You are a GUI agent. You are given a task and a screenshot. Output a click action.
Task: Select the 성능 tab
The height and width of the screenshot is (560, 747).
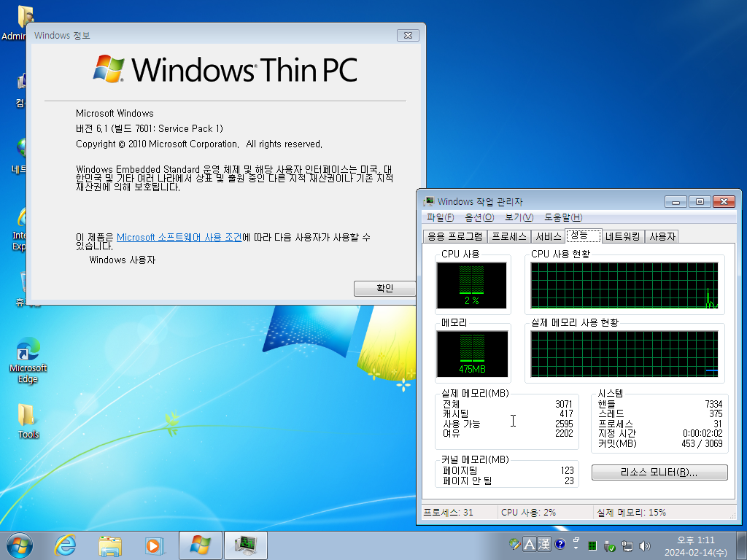point(584,236)
